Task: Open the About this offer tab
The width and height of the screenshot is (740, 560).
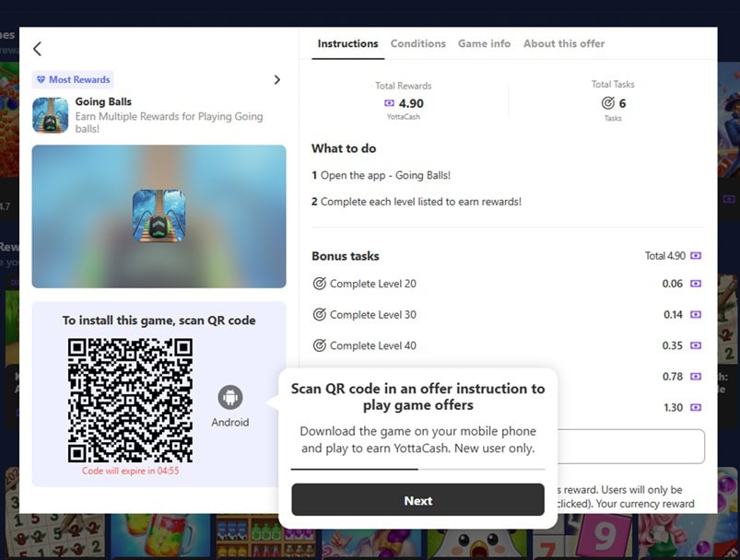Action: (x=564, y=44)
